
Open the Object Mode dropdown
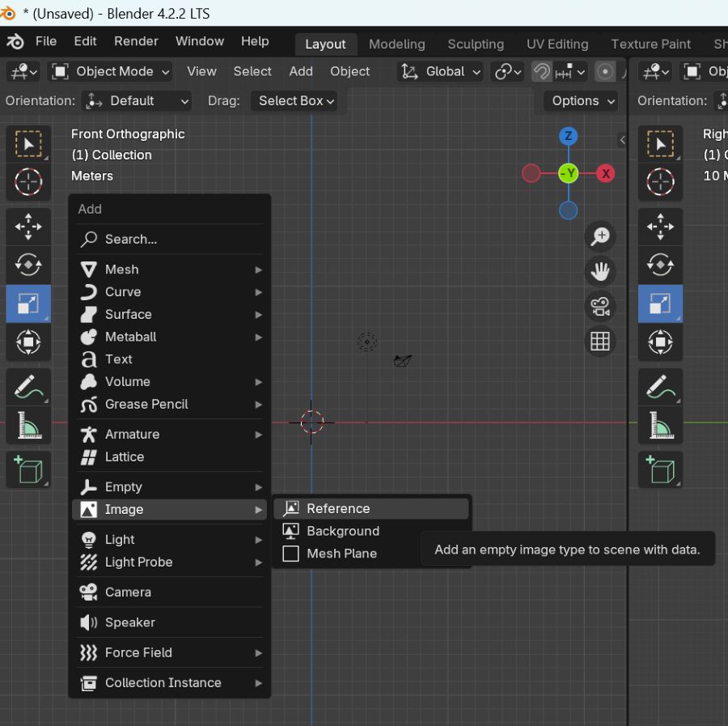pos(110,71)
